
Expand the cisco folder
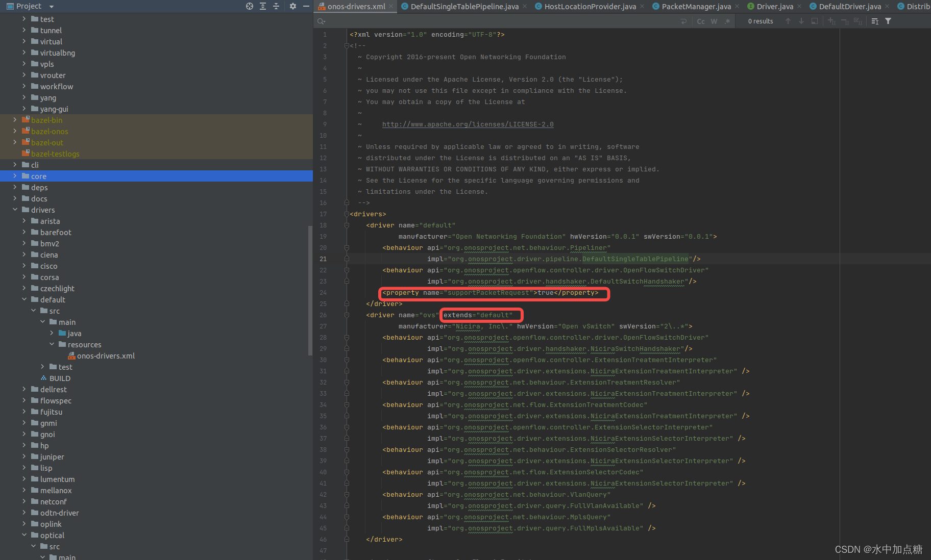(24, 266)
